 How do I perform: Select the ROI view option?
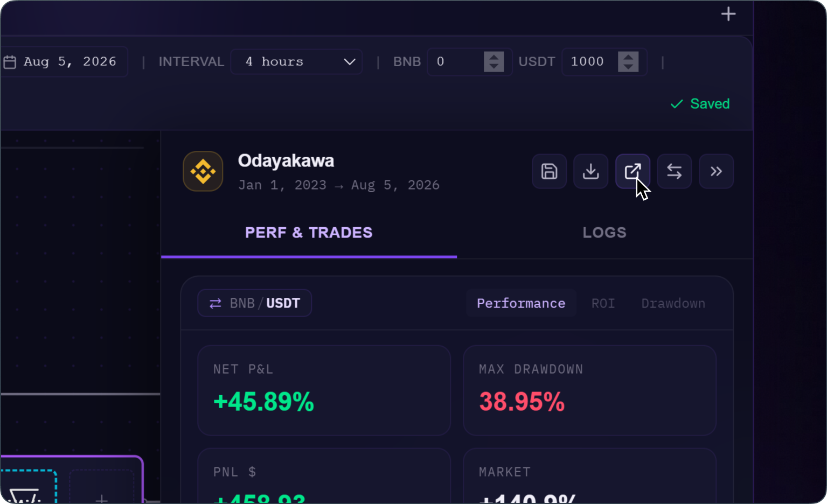pyautogui.click(x=603, y=303)
